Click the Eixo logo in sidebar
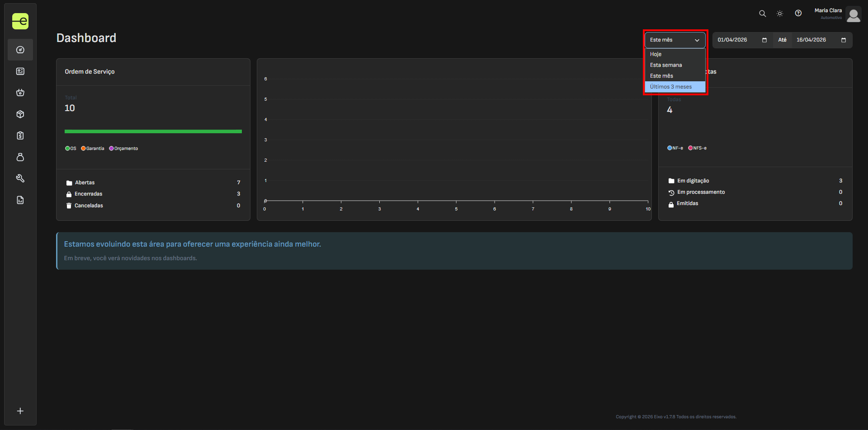The width and height of the screenshot is (868, 430). (20, 21)
